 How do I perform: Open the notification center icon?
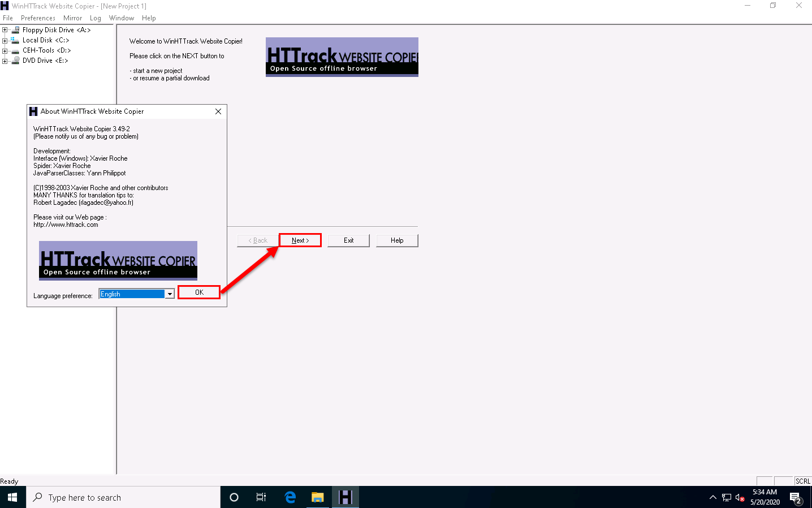796,498
